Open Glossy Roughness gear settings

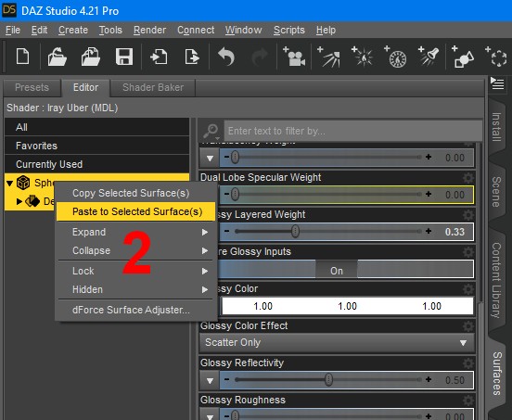[467, 401]
